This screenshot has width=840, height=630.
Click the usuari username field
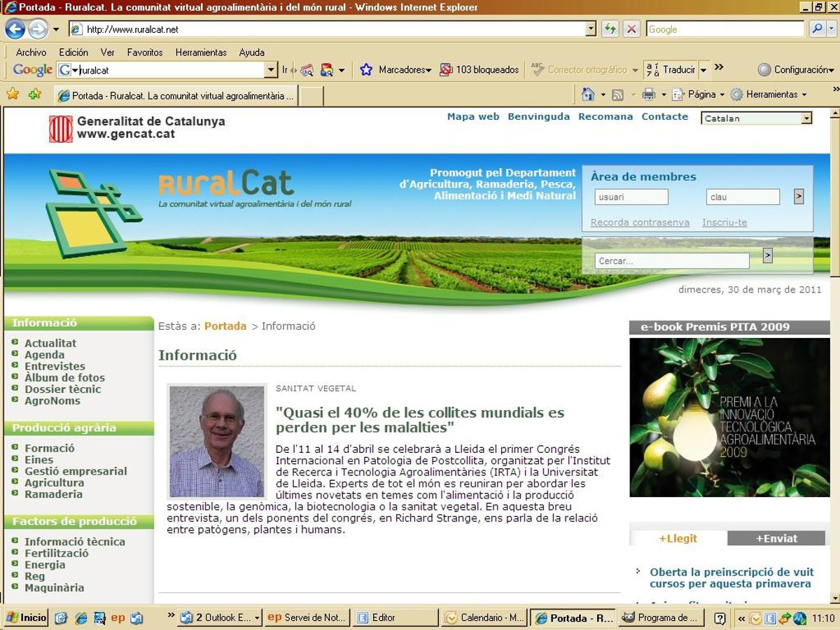coord(631,197)
